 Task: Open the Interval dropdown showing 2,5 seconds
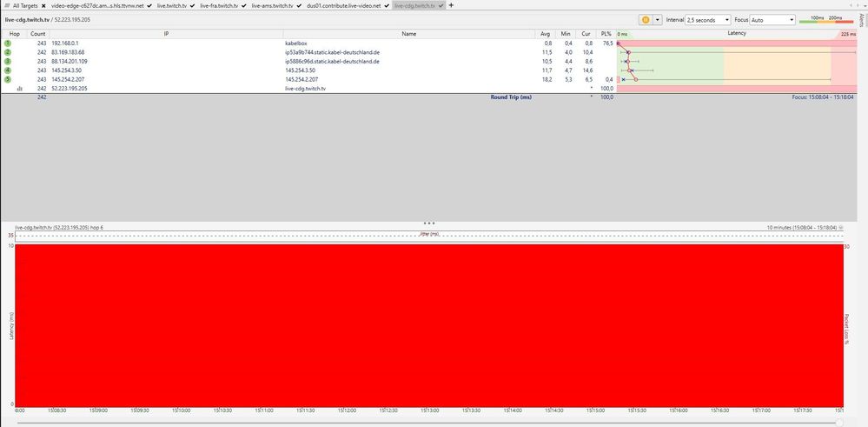click(x=708, y=20)
